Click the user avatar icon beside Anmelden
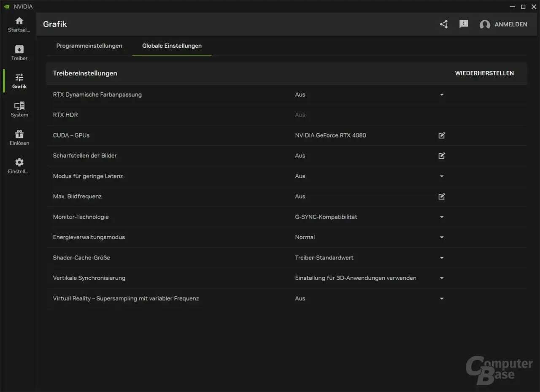 pos(485,24)
